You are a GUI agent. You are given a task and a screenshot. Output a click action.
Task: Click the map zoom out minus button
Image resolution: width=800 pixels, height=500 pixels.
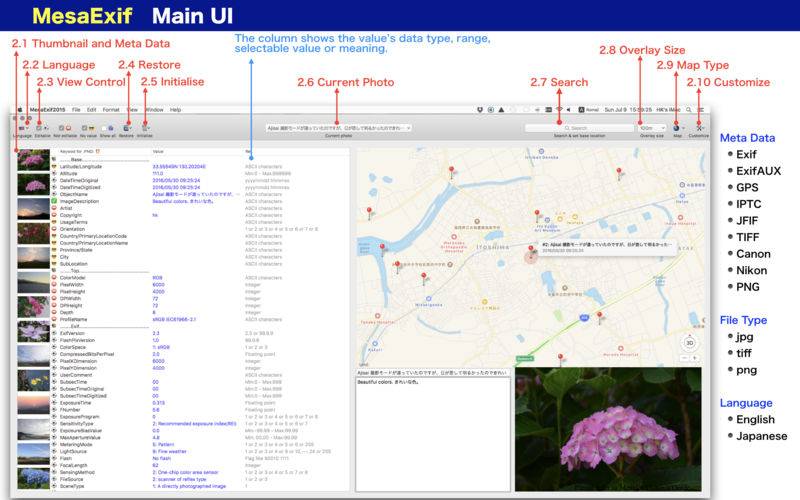coord(685,358)
